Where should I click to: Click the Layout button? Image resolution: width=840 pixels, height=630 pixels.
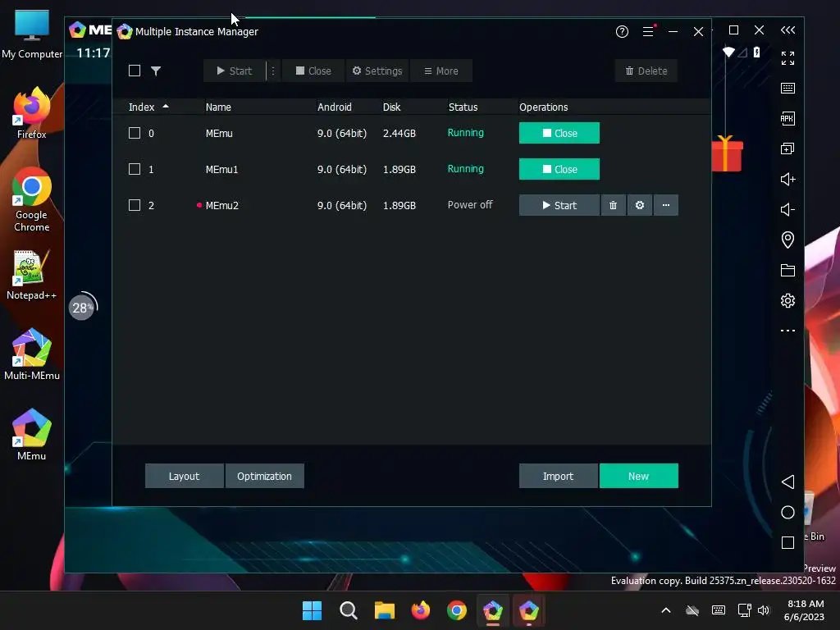185,476
